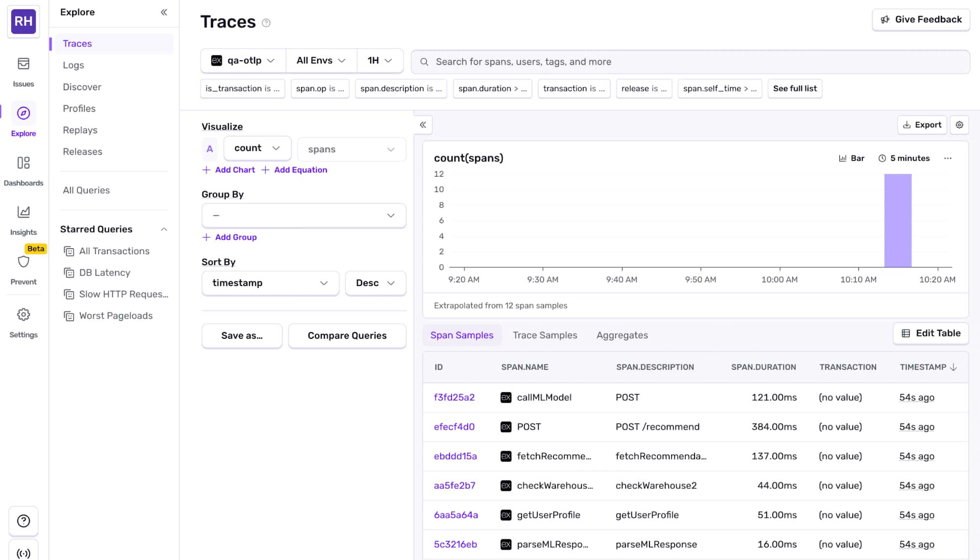Collapse the Explore sidebar panel

tap(164, 12)
